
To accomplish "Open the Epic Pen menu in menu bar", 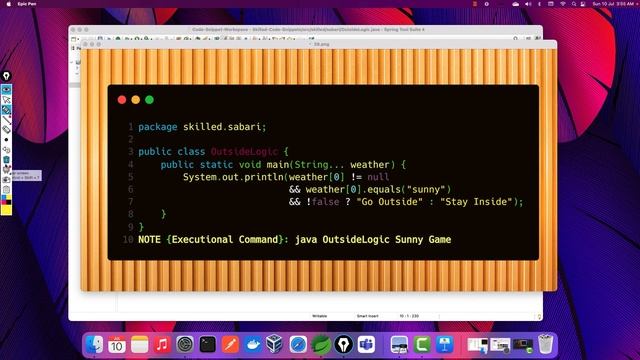I will click(27, 4).
